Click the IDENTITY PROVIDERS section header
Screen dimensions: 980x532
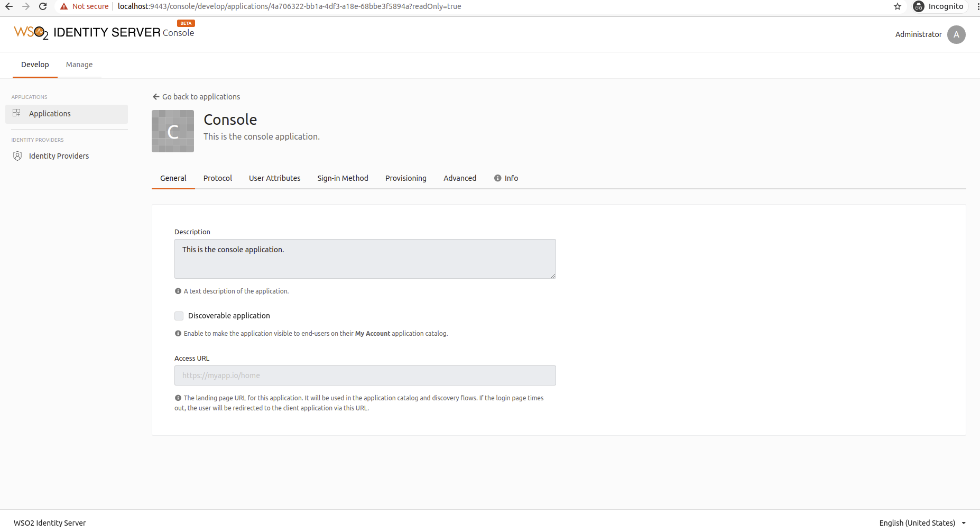(38, 140)
